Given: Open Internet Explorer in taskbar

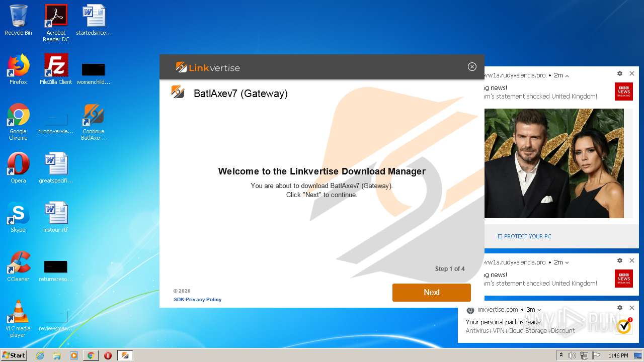Looking at the screenshot, I should (40, 355).
